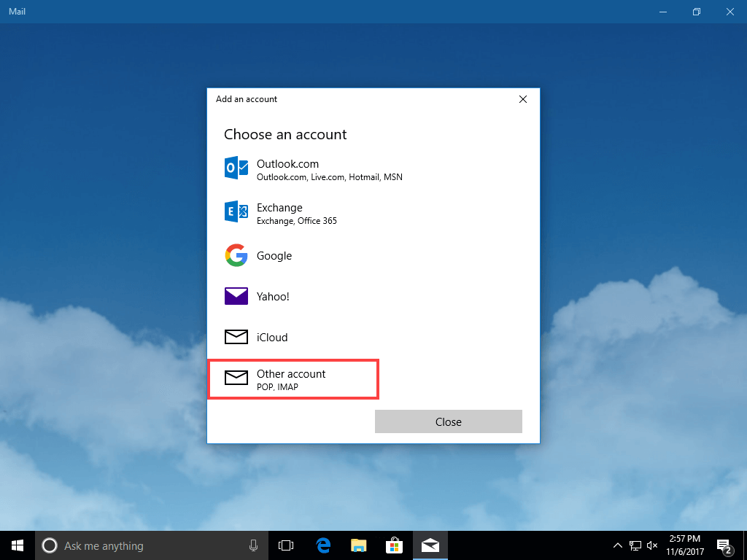Open Task View from the taskbar
The width and height of the screenshot is (747, 560).
286,545
